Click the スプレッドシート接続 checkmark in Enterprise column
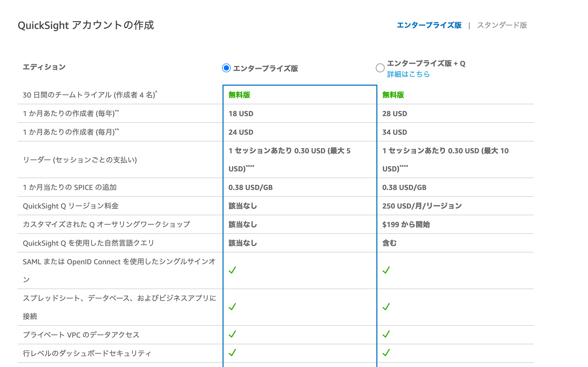This screenshot has width=588, height=367. click(x=232, y=307)
